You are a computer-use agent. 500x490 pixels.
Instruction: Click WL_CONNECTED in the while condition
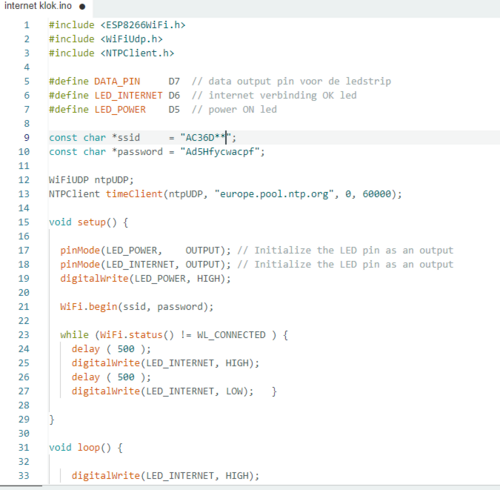click(x=231, y=335)
